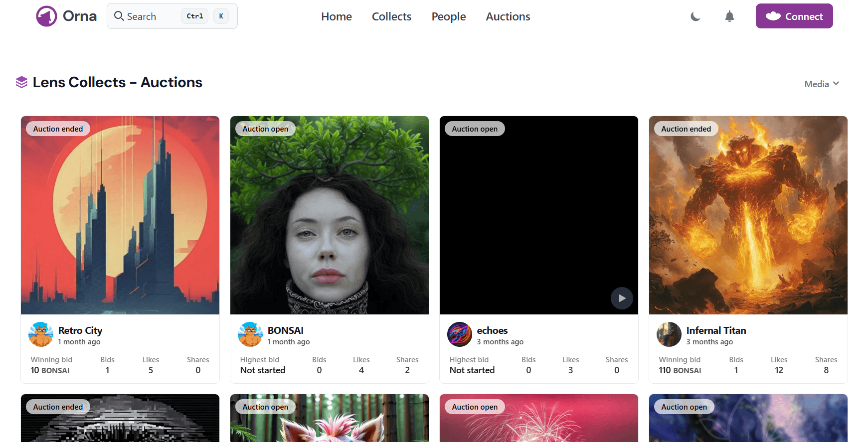Click 'Not started' under BONSAI card
The height and width of the screenshot is (442, 868).
[x=263, y=370]
